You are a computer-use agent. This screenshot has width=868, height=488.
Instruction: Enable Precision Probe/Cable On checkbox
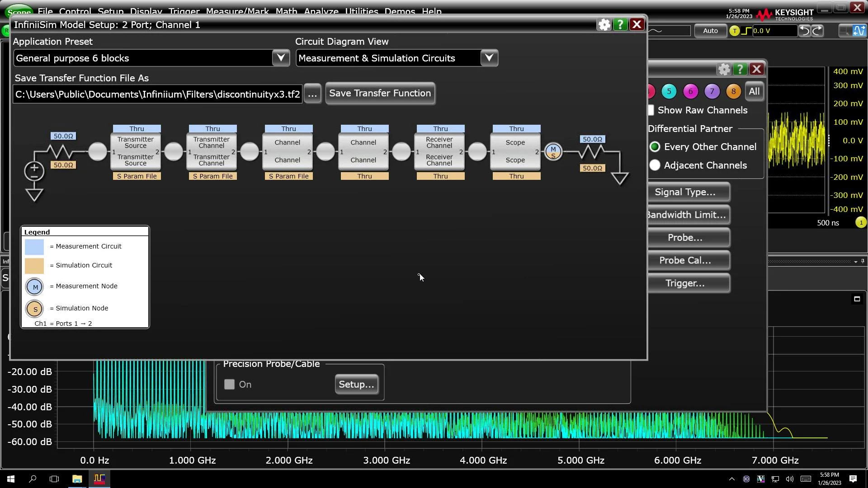tap(230, 385)
